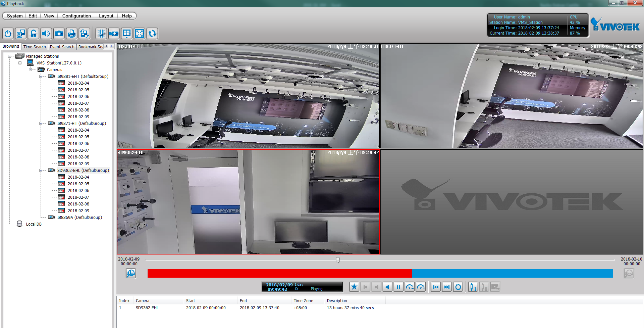This screenshot has height=328, width=644.
Task: Select the empty VIVOTEK logo video pane
Action: tap(512, 202)
